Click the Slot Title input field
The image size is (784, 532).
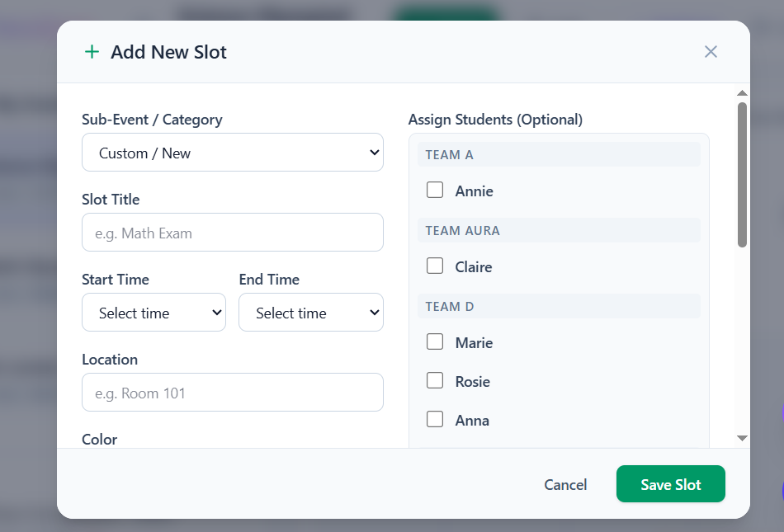click(x=232, y=233)
